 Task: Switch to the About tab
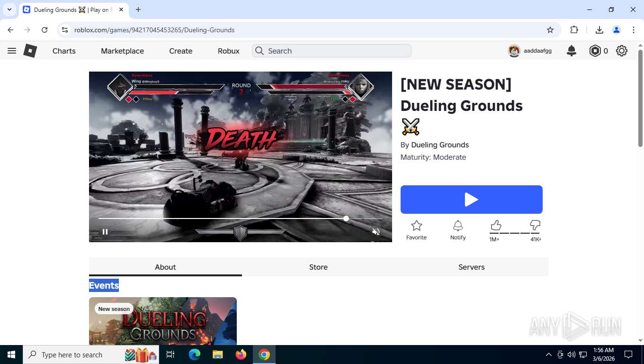165,267
